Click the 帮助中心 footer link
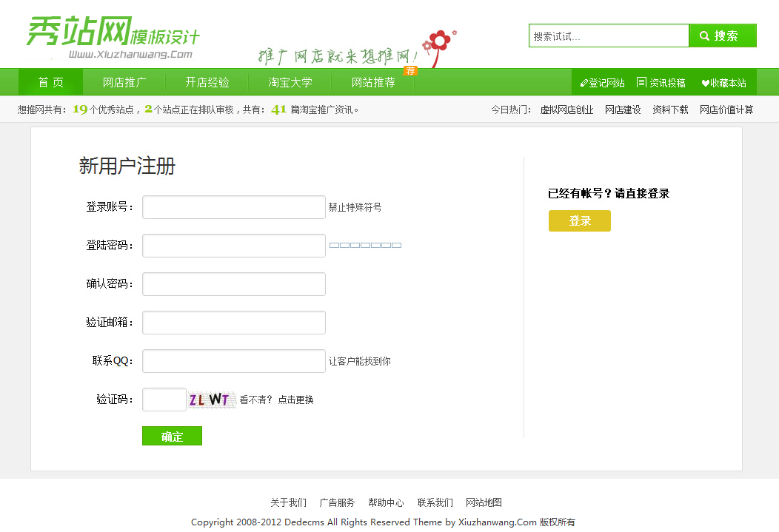The image size is (779, 532). tap(386, 502)
